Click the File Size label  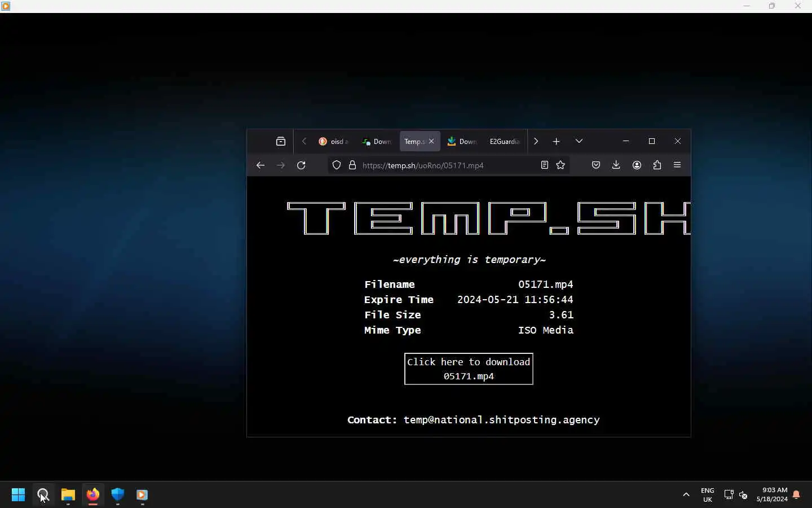point(392,315)
